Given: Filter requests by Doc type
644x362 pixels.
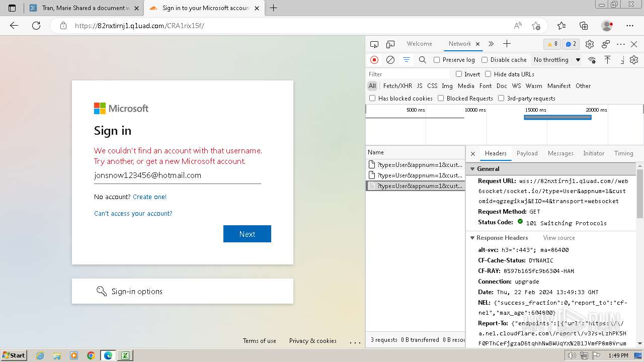Looking at the screenshot, I should (502, 86).
